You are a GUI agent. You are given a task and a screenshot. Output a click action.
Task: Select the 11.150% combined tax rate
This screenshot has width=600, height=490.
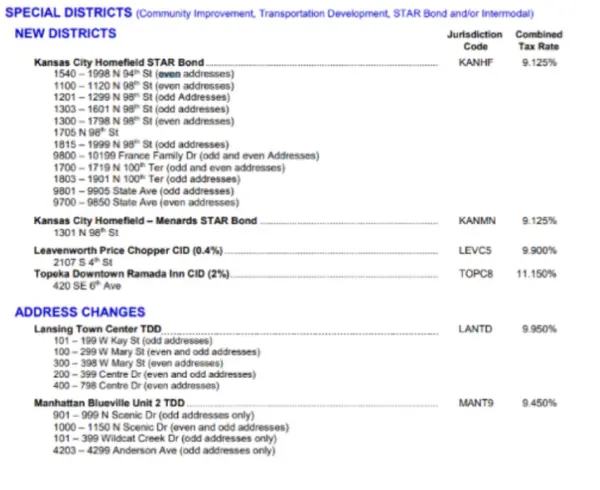(x=536, y=274)
